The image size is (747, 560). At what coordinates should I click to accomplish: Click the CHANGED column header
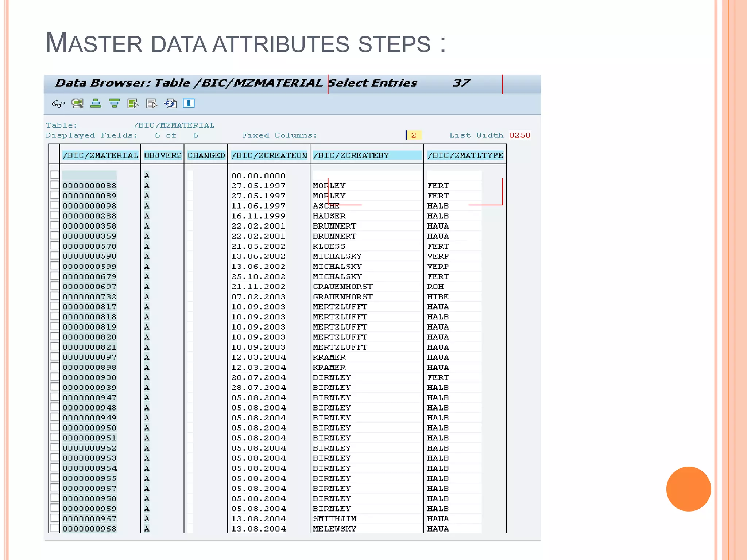pos(206,155)
